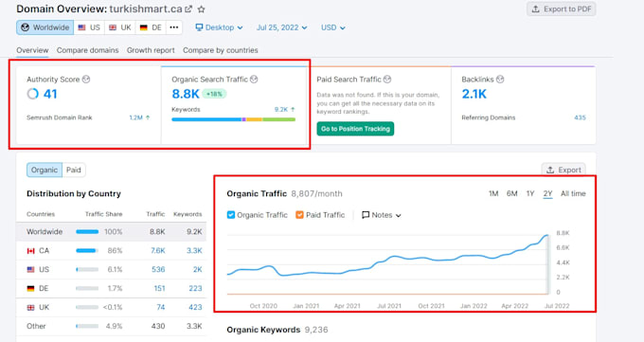Screen dimensions: 644x342
Task: Click Organic Search Traffic info icon
Action: point(254,80)
